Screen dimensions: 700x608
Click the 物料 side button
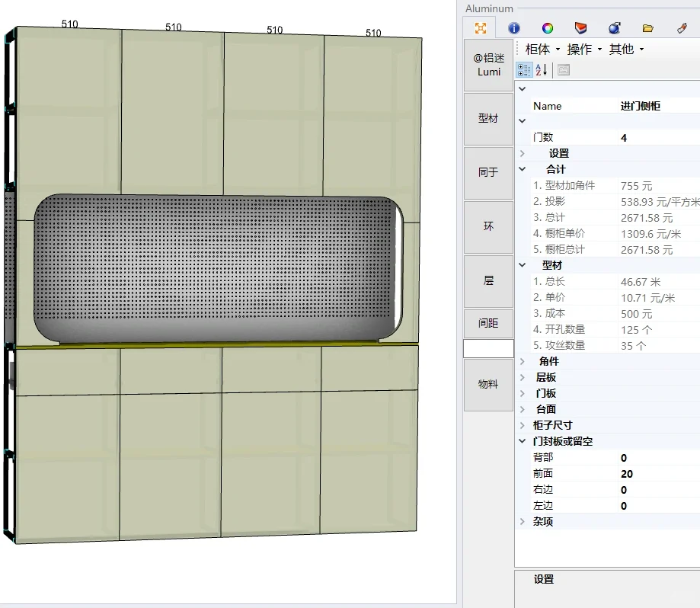pos(488,384)
